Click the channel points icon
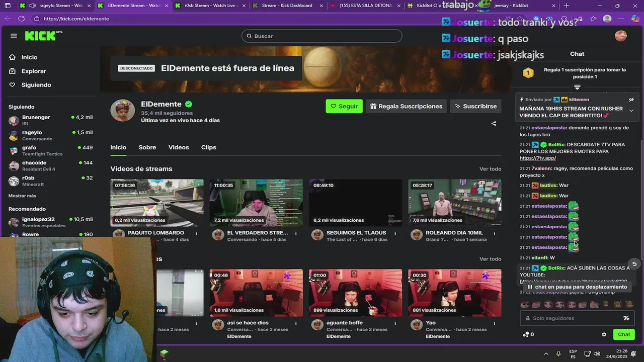Viewport: 644px width, 362px height. 526,334
